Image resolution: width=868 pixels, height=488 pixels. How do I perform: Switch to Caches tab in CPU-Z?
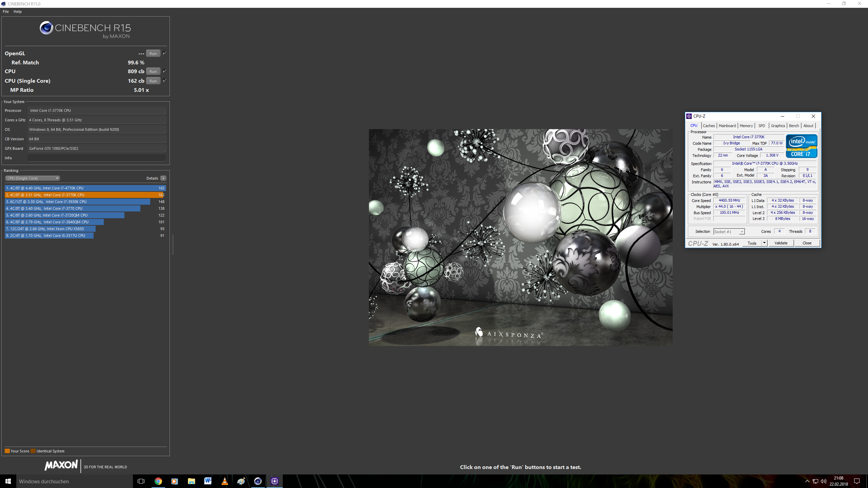709,126
